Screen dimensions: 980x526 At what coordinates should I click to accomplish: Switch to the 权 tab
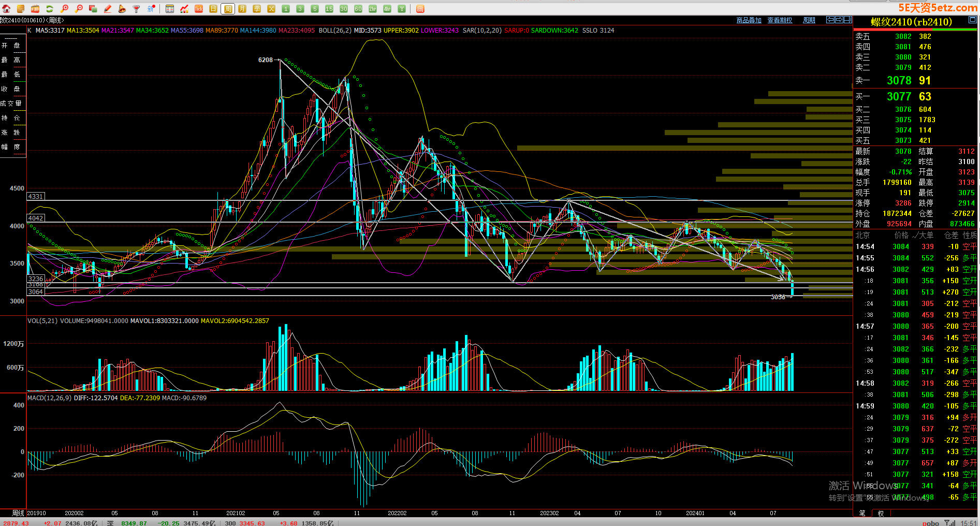coord(881,513)
